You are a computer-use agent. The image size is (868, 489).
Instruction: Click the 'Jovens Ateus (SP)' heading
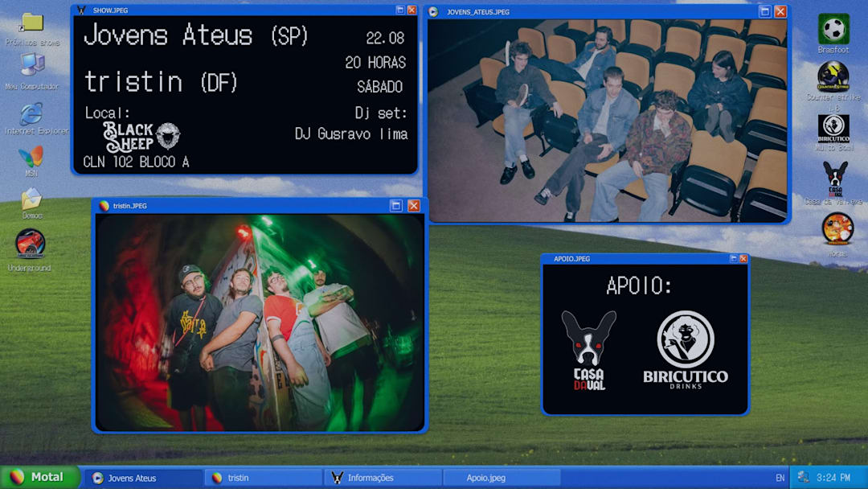click(x=195, y=35)
